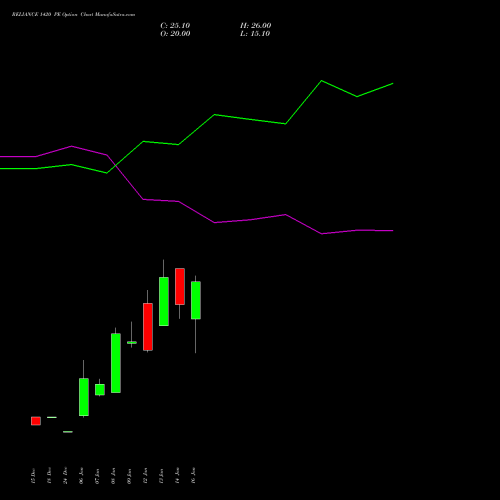Viewport: 500px width, 500px height.
Task: Click the tall green candle above 08 Jan
Action: (116, 363)
